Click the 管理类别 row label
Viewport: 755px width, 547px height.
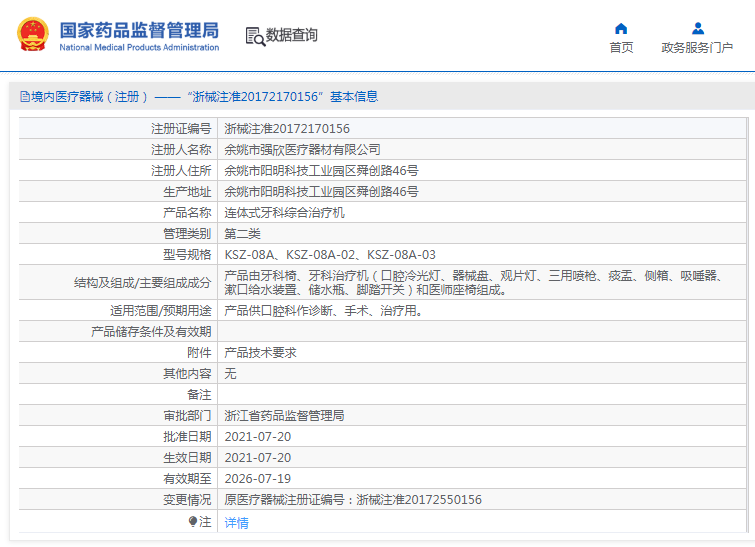click(187, 234)
